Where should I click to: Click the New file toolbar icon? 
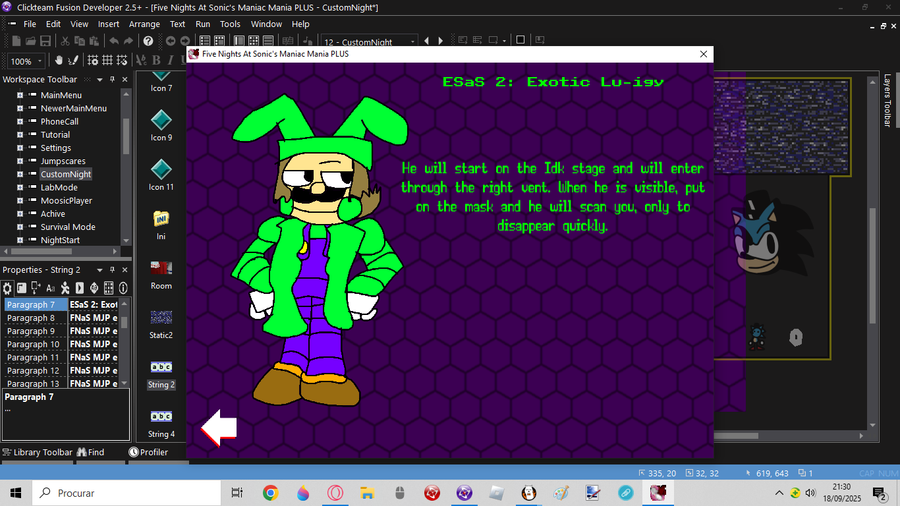(x=16, y=41)
